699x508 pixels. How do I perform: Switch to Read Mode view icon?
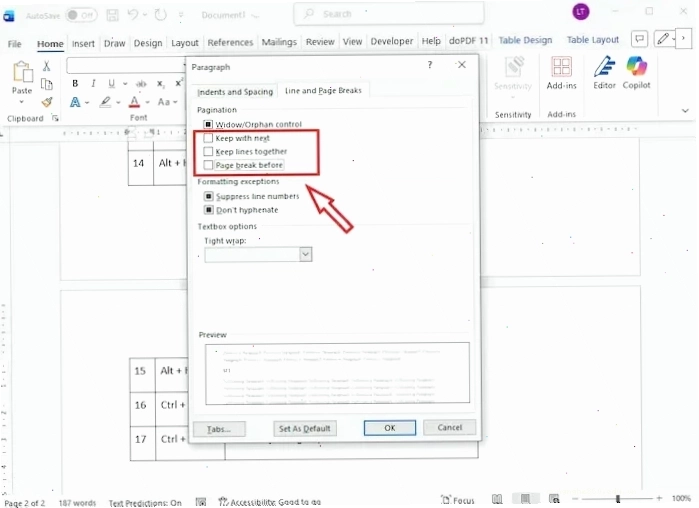497,499
